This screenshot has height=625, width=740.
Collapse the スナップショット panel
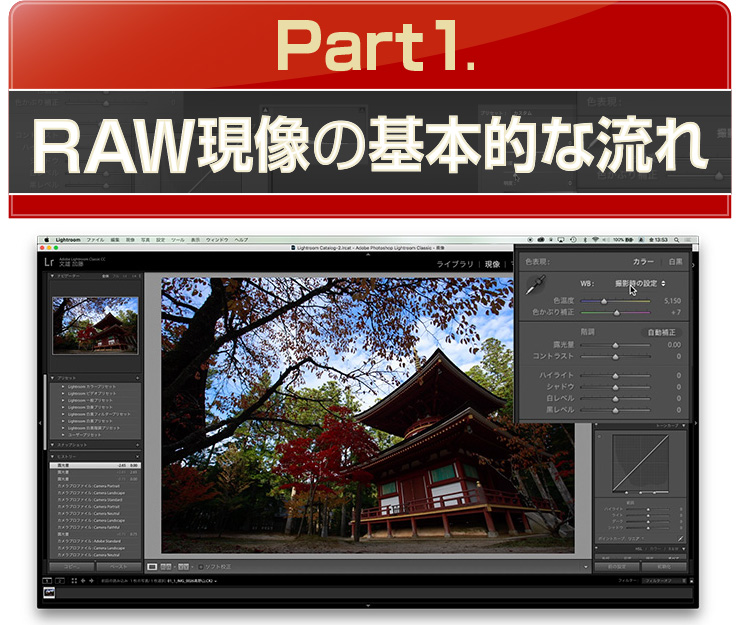click(x=52, y=445)
